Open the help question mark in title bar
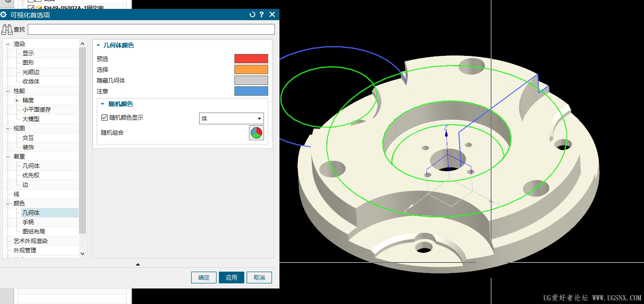 click(x=262, y=15)
